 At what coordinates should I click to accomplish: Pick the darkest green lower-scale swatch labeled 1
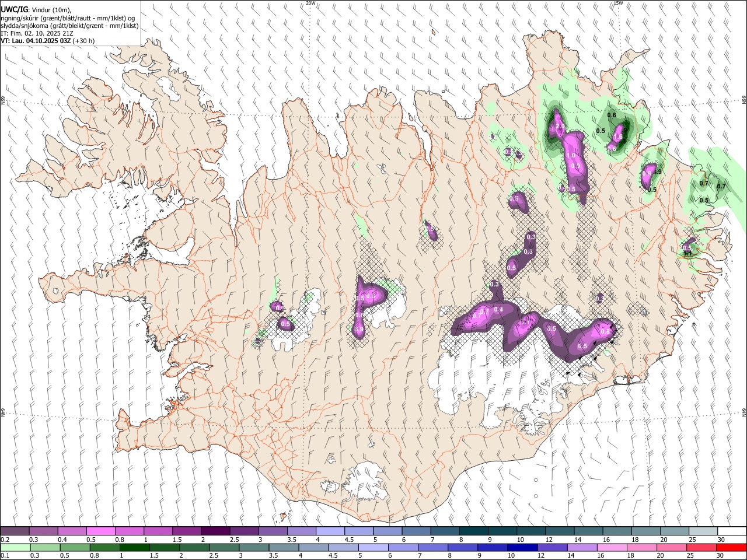coord(135,547)
